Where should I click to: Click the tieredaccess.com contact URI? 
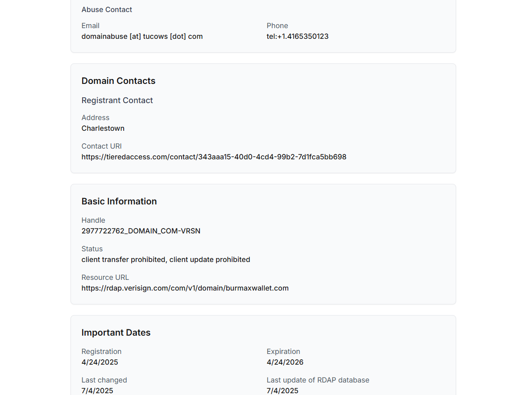tap(214, 157)
